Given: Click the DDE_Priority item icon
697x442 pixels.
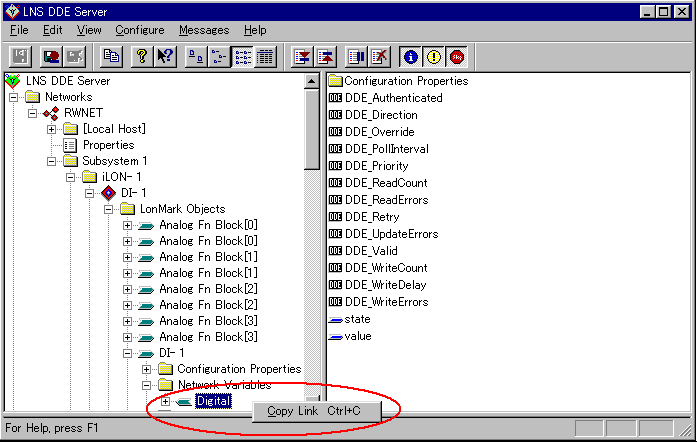Looking at the screenshot, I should 335,166.
